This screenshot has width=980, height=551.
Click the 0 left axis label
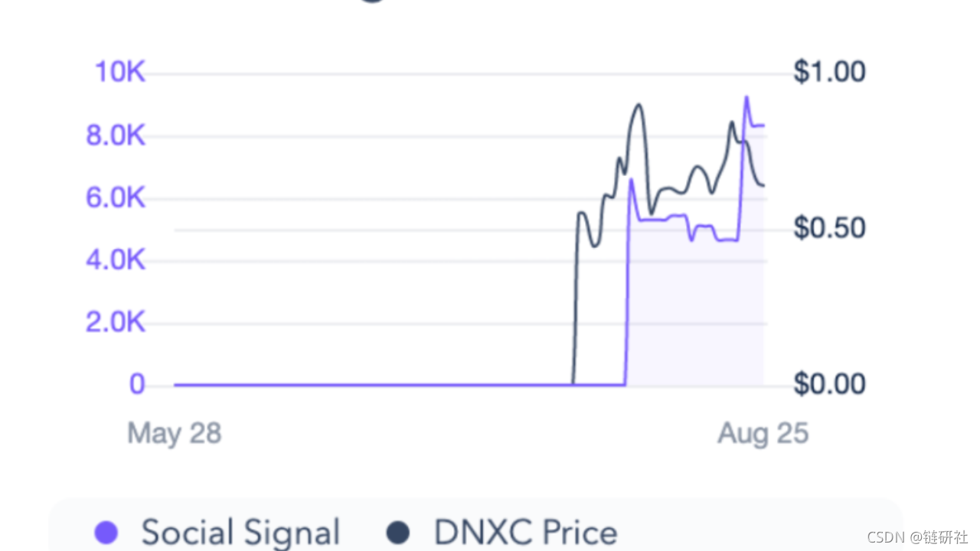click(137, 384)
